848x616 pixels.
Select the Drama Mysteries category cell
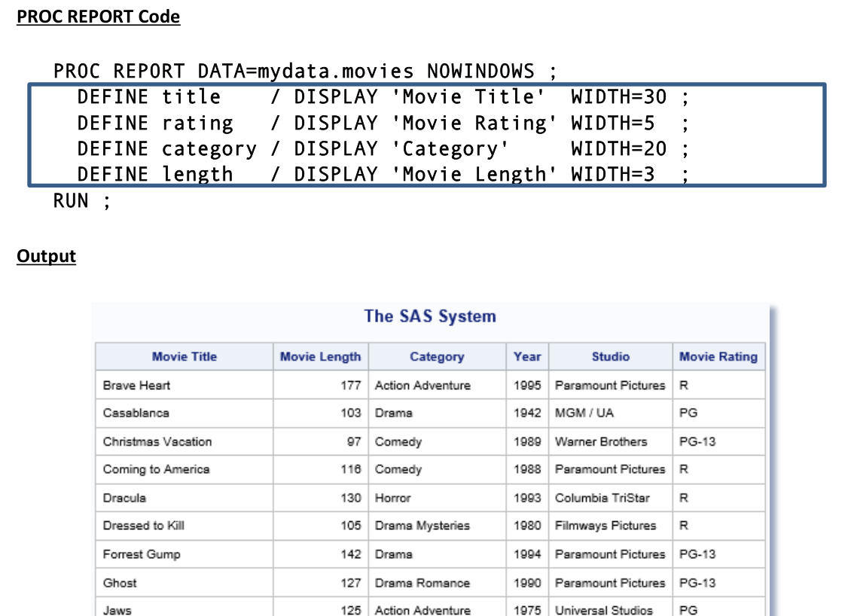422,526
